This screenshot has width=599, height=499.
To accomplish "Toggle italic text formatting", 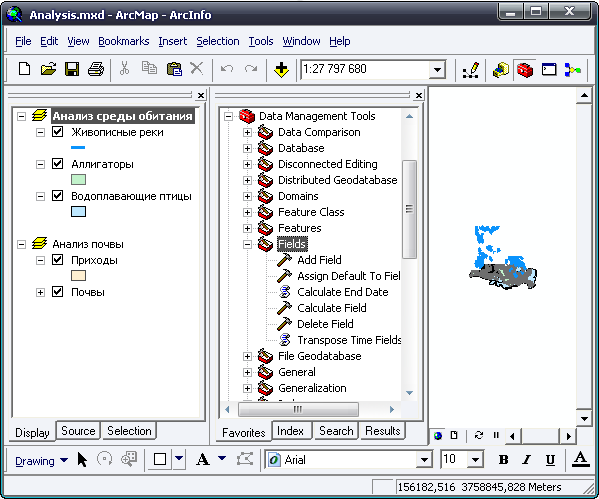I will pos(527,460).
